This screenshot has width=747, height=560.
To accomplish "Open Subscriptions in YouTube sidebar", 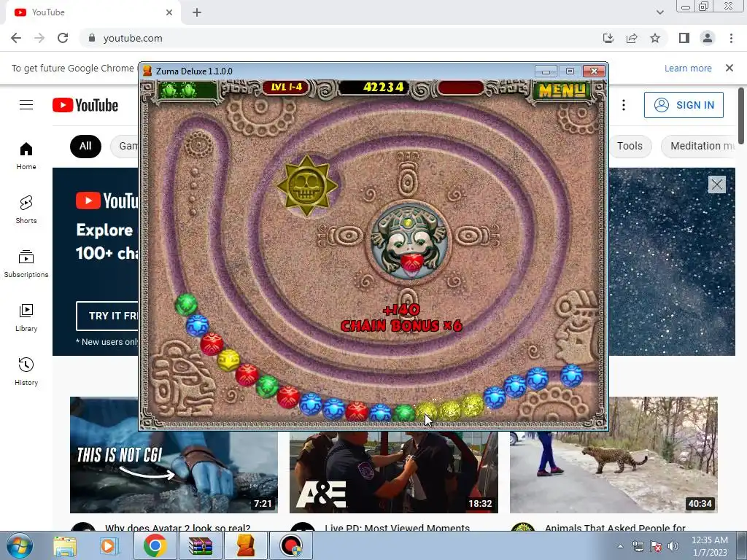I will tap(26, 263).
